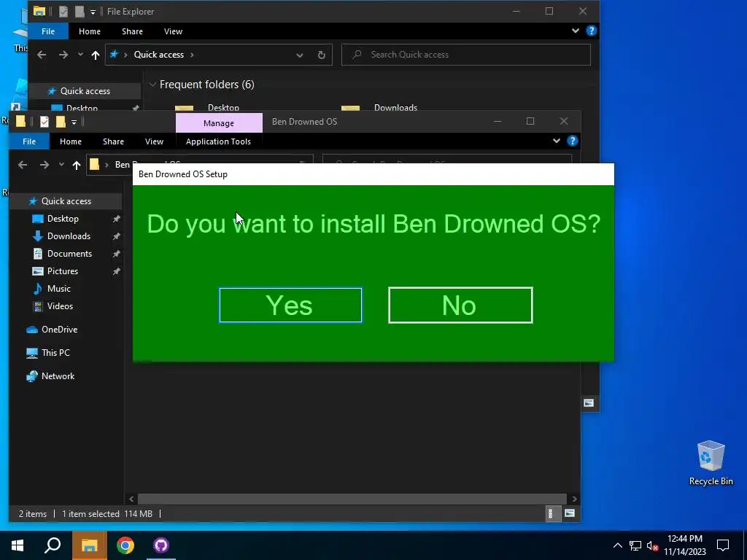This screenshot has width=747, height=560.
Task: Open Share tab in the back File Explorer window
Action: (x=132, y=31)
